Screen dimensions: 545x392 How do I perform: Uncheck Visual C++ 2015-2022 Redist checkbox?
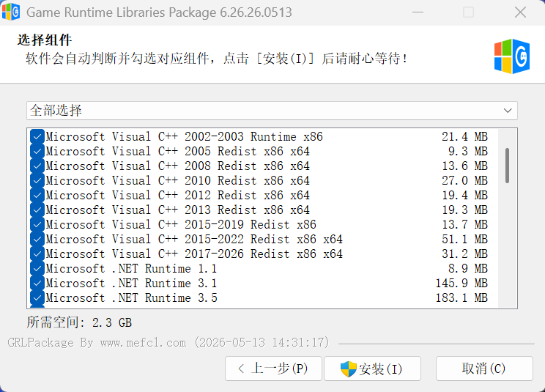(x=37, y=239)
